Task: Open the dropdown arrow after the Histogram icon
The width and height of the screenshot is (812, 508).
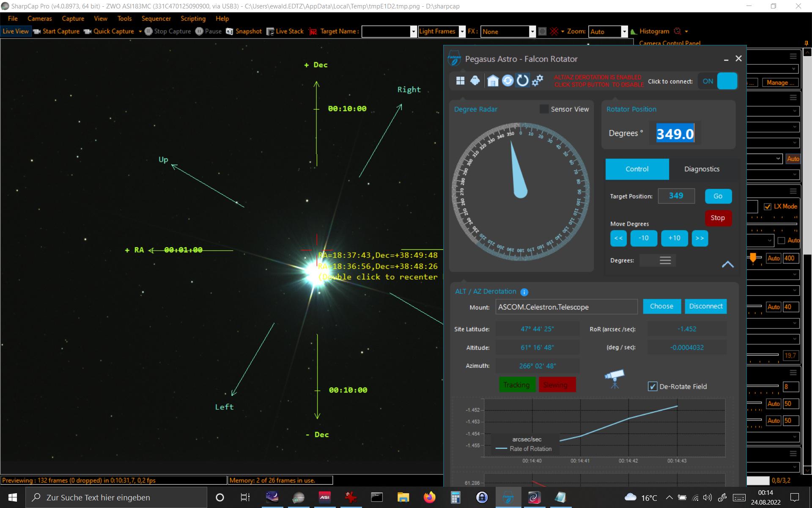Action: (x=686, y=31)
